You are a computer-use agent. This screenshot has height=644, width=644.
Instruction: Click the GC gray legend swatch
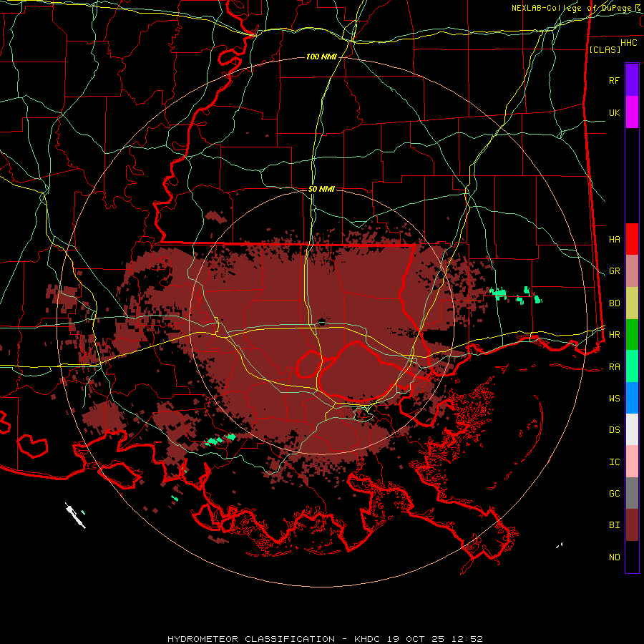click(x=632, y=493)
